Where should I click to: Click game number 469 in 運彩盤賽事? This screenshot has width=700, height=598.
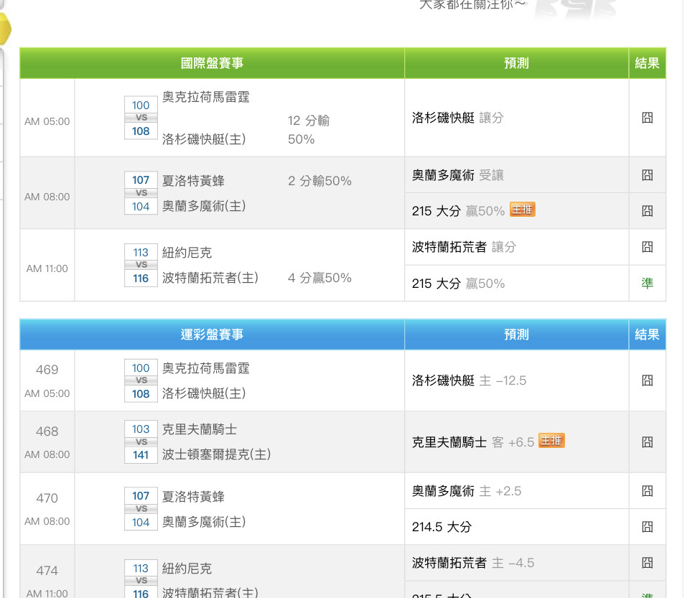[47, 370]
